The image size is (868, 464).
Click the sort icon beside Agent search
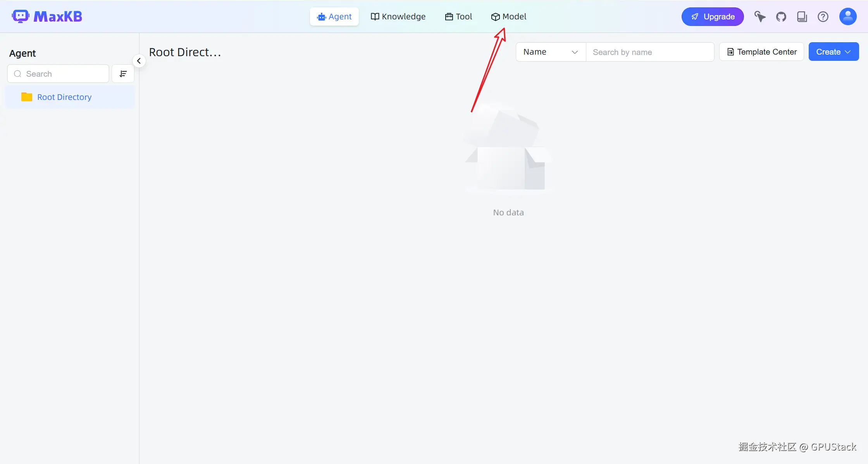123,74
